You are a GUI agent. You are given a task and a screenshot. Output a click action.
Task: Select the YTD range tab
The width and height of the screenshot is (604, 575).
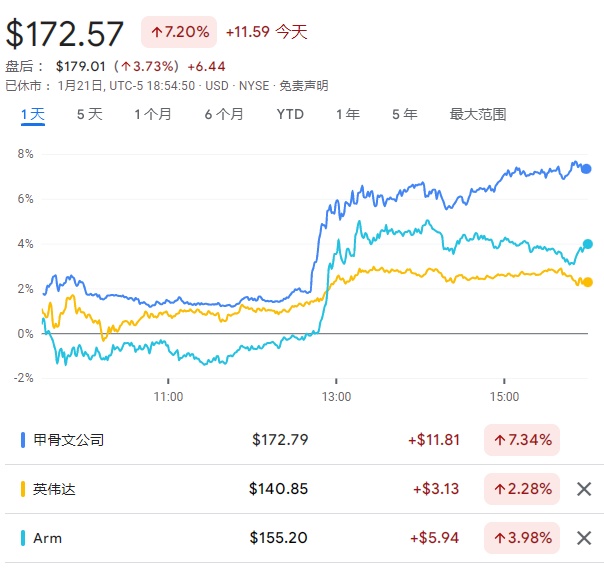click(x=290, y=114)
